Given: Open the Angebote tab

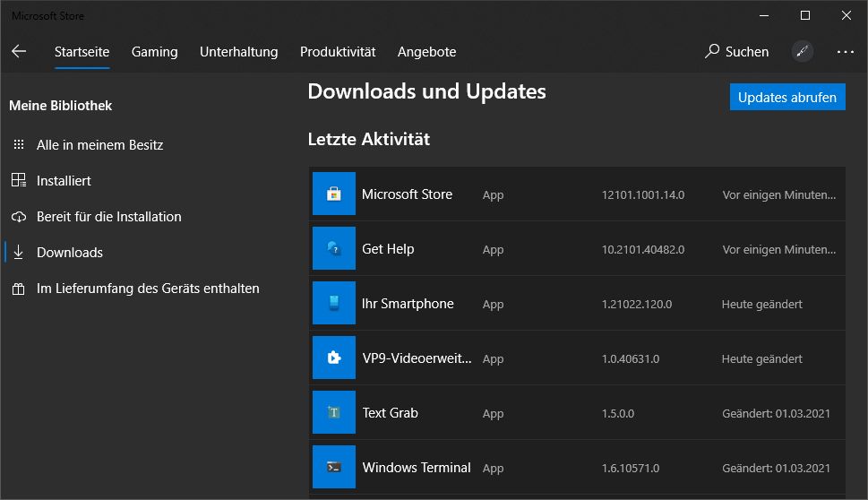Looking at the screenshot, I should pyautogui.click(x=426, y=51).
